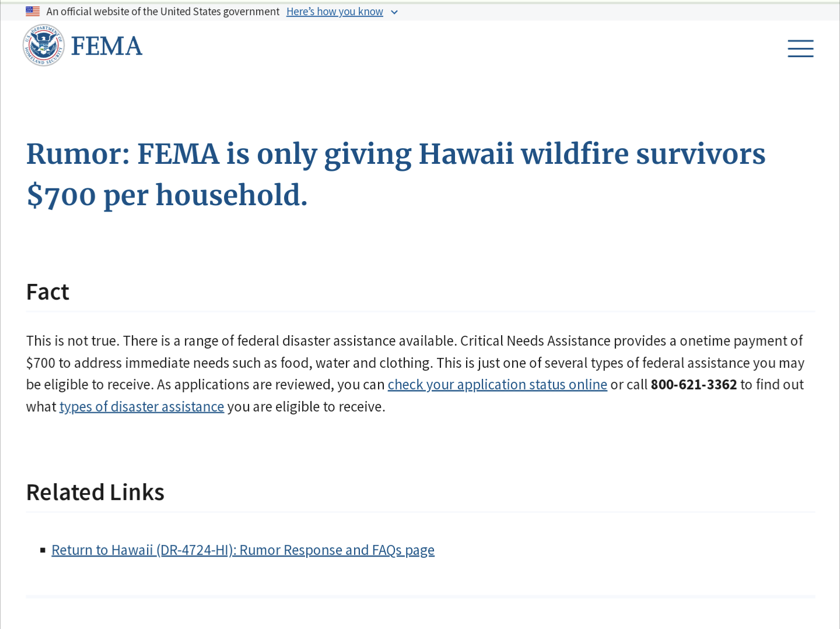Click the divider line under the Fact heading
840x629 pixels.
420,311
